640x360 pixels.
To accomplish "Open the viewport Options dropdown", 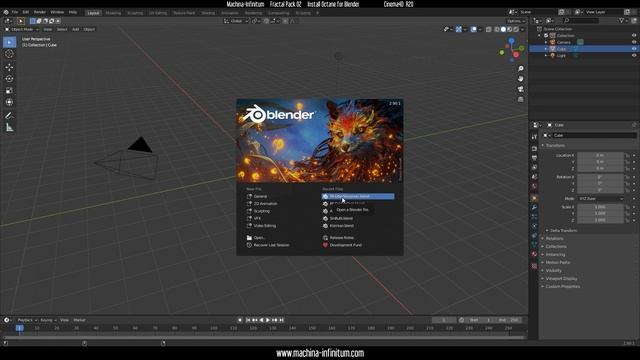I will coord(516,21).
